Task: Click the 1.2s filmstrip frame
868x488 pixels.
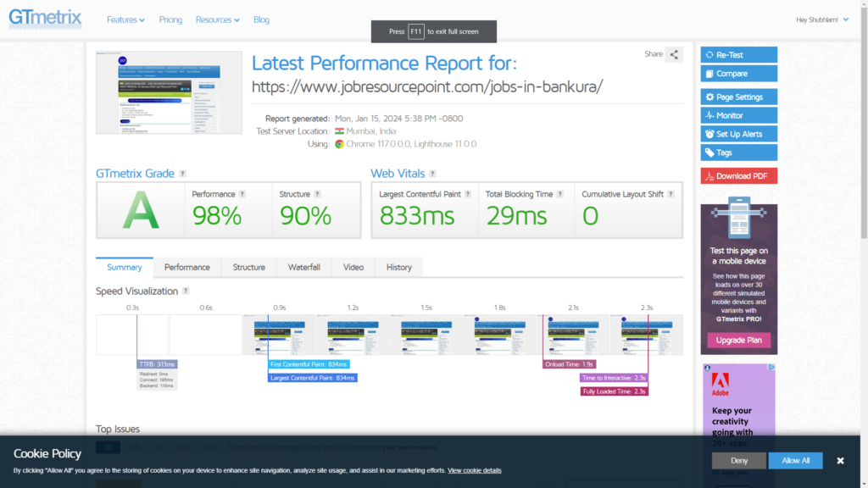Action: pyautogui.click(x=353, y=335)
